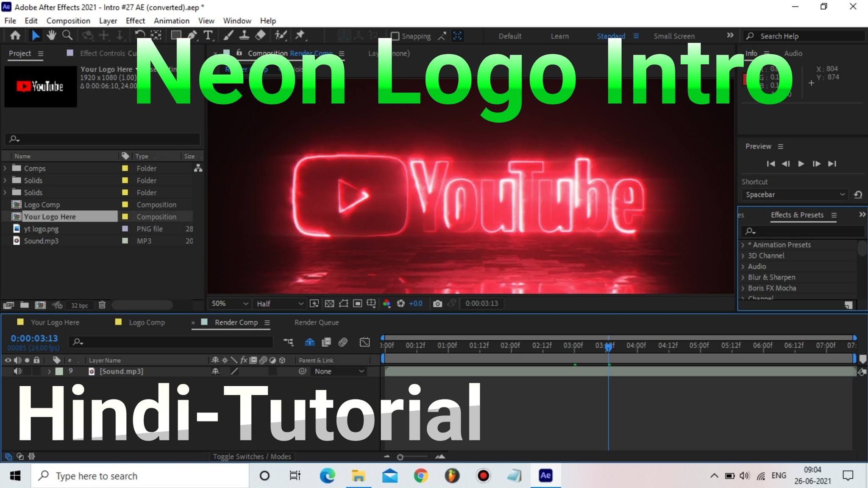Select the Zoom magnifier tool

[67, 36]
